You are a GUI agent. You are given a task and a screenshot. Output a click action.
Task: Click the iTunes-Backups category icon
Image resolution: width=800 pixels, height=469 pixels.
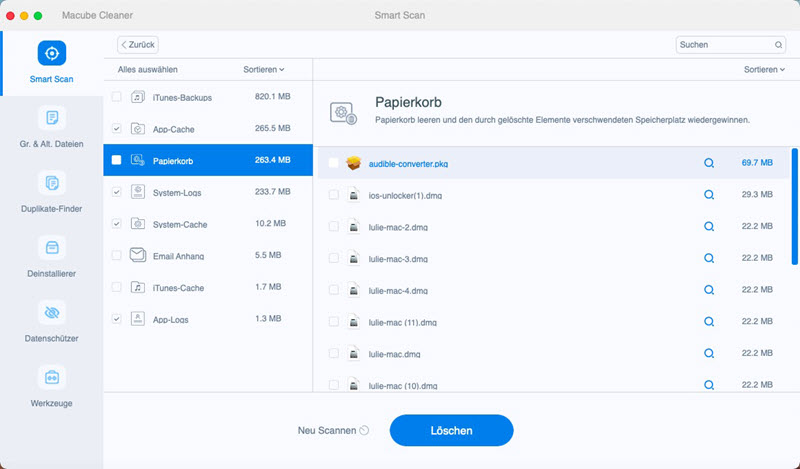(138, 96)
